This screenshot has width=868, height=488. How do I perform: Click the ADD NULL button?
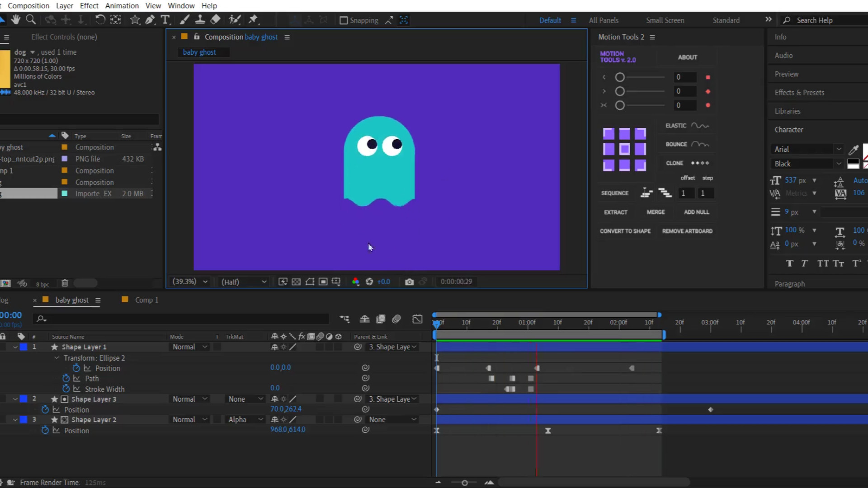[x=696, y=212]
